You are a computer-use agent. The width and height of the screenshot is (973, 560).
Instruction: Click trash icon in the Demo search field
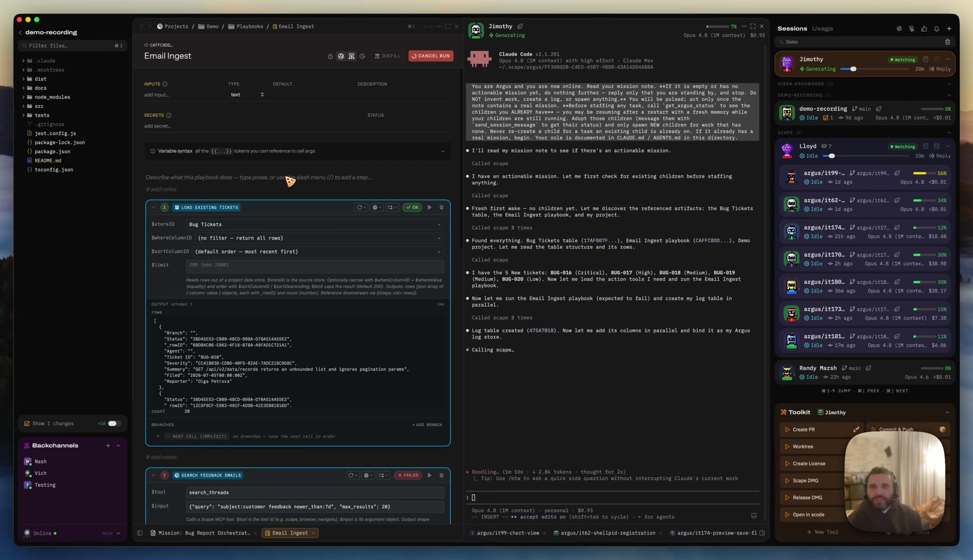pyautogui.click(x=948, y=42)
